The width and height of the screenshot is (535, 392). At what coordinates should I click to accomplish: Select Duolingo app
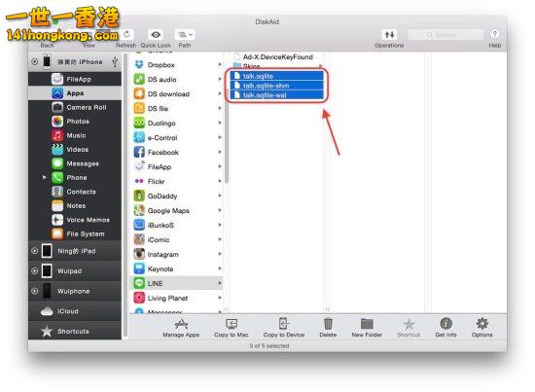(177, 124)
